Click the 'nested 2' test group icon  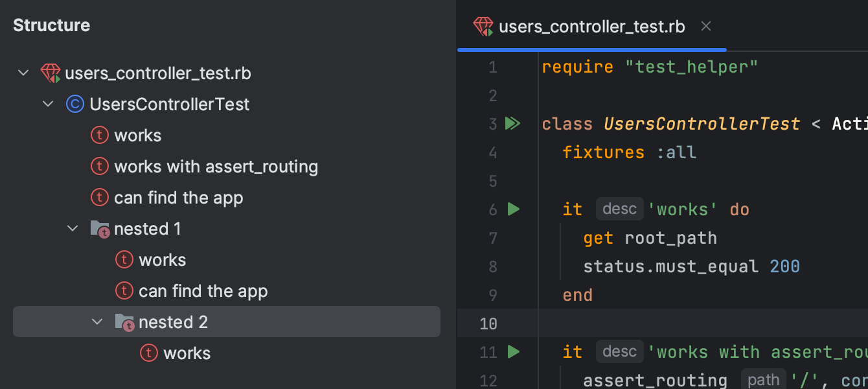point(124,322)
